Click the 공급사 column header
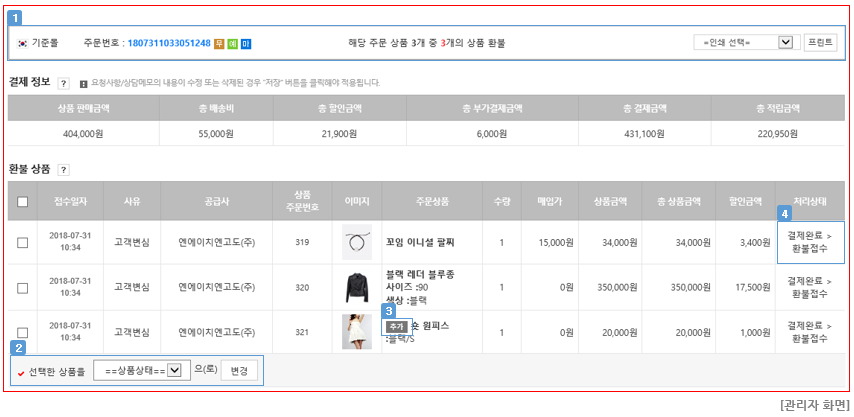 point(217,201)
